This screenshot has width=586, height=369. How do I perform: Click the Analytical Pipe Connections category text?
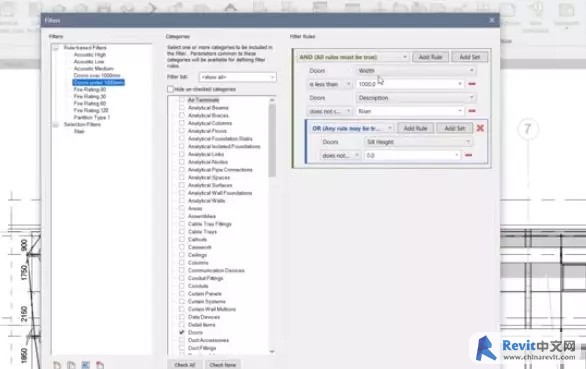[220, 170]
